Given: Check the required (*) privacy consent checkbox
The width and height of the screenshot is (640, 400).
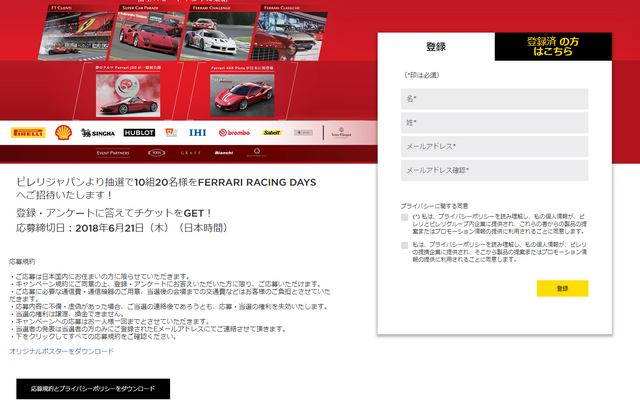Looking at the screenshot, I should click(404, 217).
